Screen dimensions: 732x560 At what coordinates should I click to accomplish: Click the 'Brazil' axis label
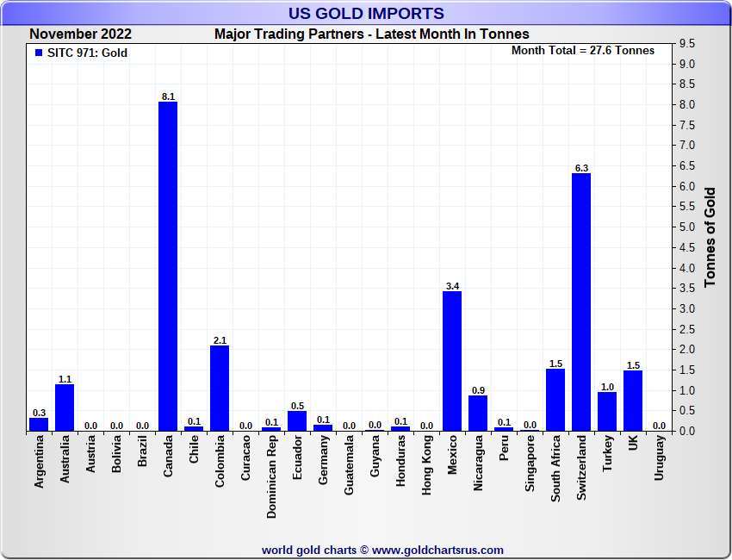tap(142, 451)
